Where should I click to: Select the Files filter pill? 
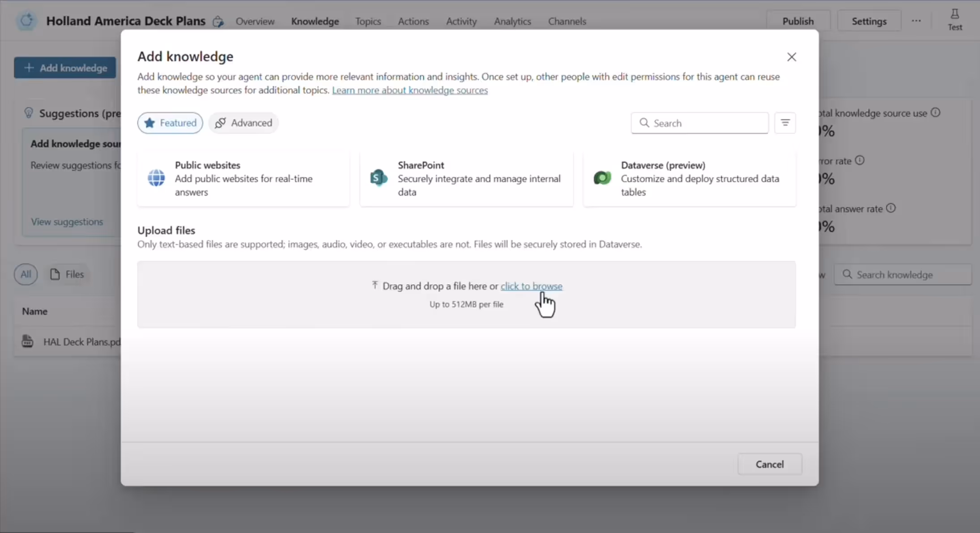coord(67,274)
